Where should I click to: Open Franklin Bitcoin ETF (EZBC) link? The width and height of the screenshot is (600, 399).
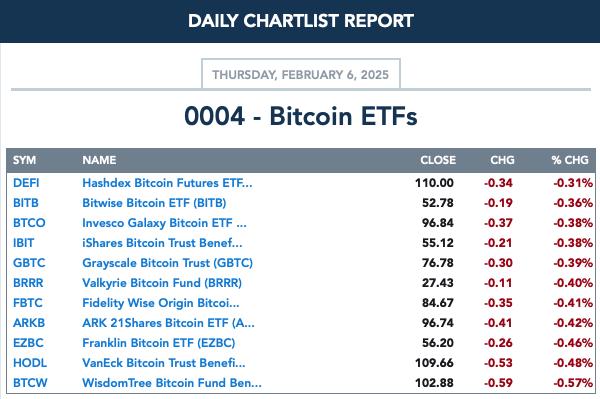pos(159,343)
